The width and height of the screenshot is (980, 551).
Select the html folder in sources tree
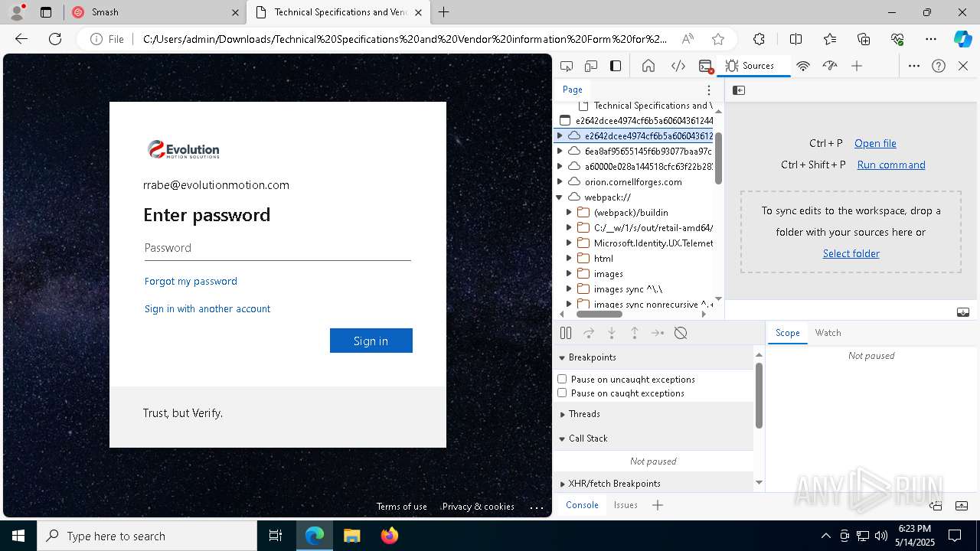click(603, 259)
